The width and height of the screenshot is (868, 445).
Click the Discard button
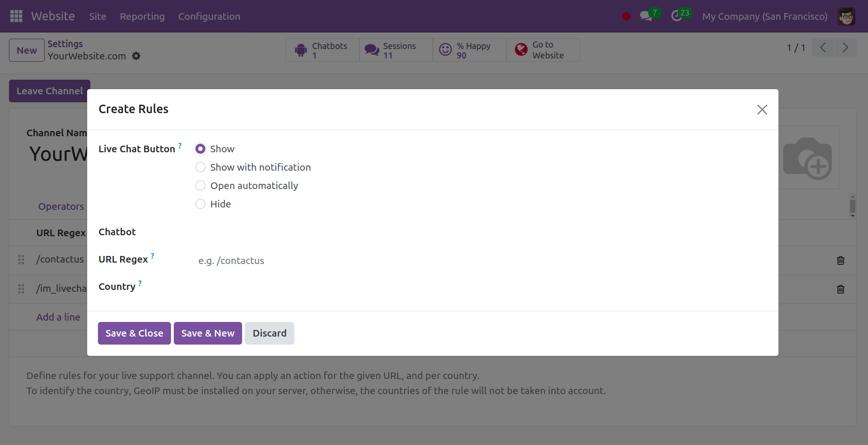[269, 333]
